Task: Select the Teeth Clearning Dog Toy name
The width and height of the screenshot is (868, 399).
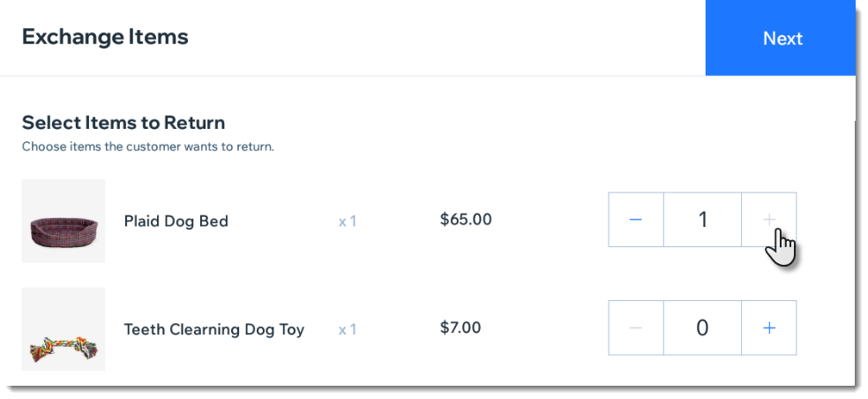Action: [x=214, y=330]
